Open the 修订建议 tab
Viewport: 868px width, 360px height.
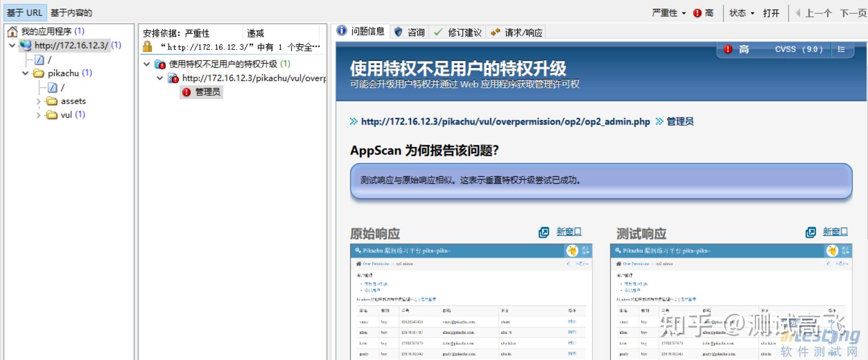[458, 32]
